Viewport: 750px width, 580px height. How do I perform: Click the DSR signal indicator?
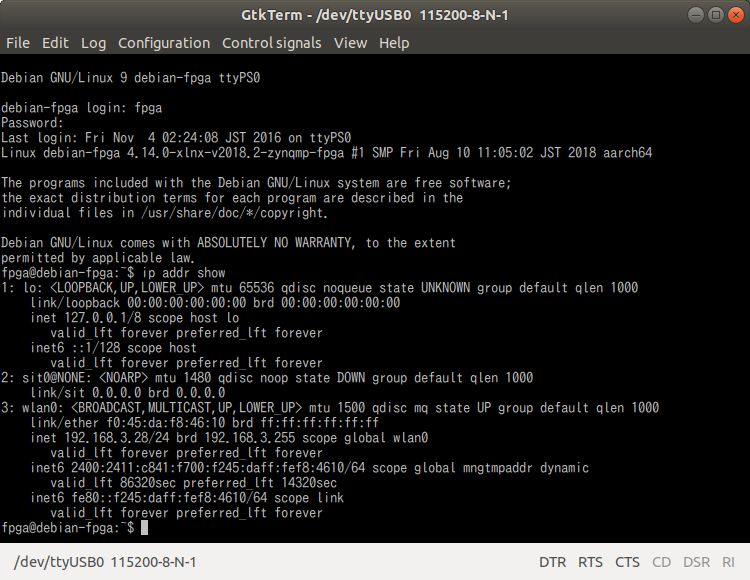coord(696,562)
